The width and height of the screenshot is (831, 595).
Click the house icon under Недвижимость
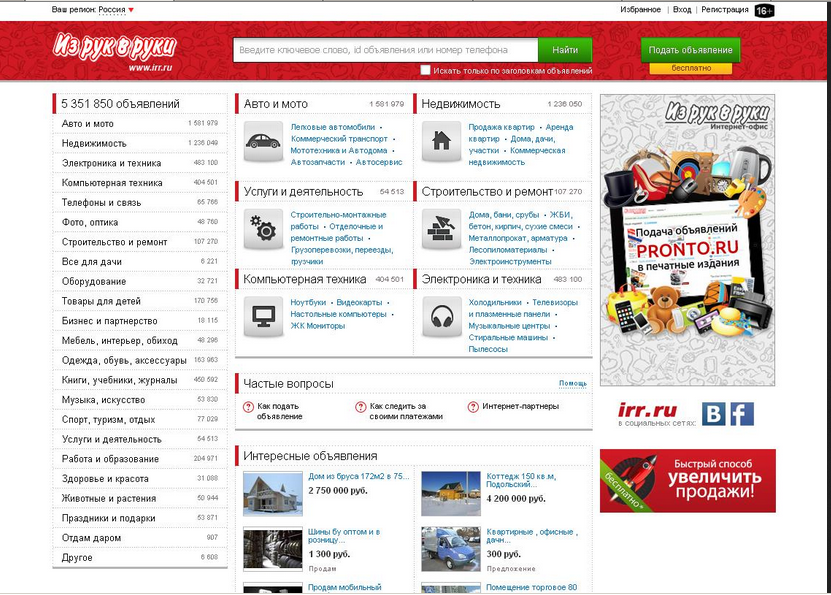point(441,141)
